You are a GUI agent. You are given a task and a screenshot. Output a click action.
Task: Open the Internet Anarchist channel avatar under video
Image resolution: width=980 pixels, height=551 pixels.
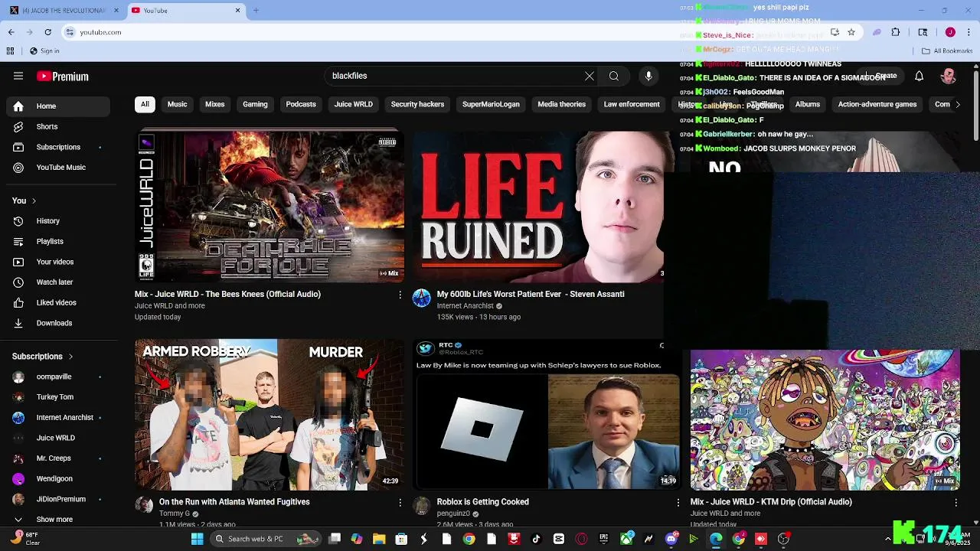[422, 298]
